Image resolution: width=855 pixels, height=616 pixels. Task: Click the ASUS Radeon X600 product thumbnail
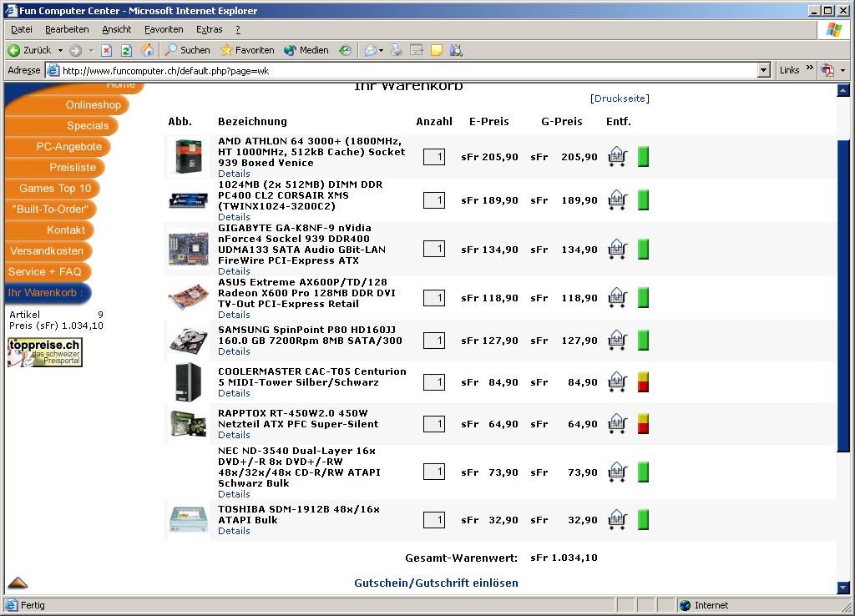click(189, 298)
